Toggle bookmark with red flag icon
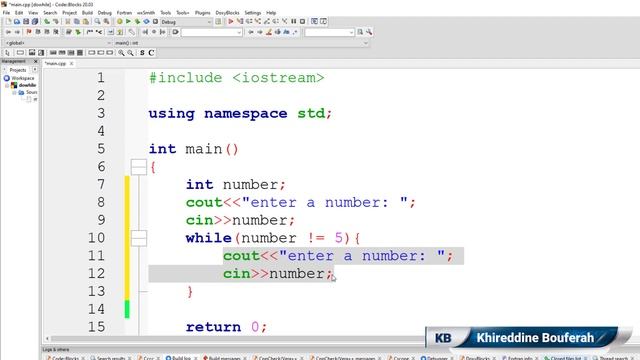Image resolution: width=640 pixels, height=360 pixels. (x=29, y=32)
